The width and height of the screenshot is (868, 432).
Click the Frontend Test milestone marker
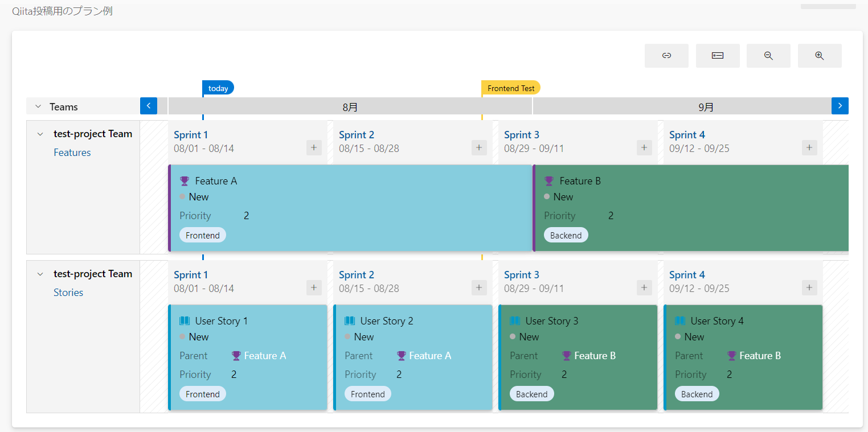(x=510, y=88)
